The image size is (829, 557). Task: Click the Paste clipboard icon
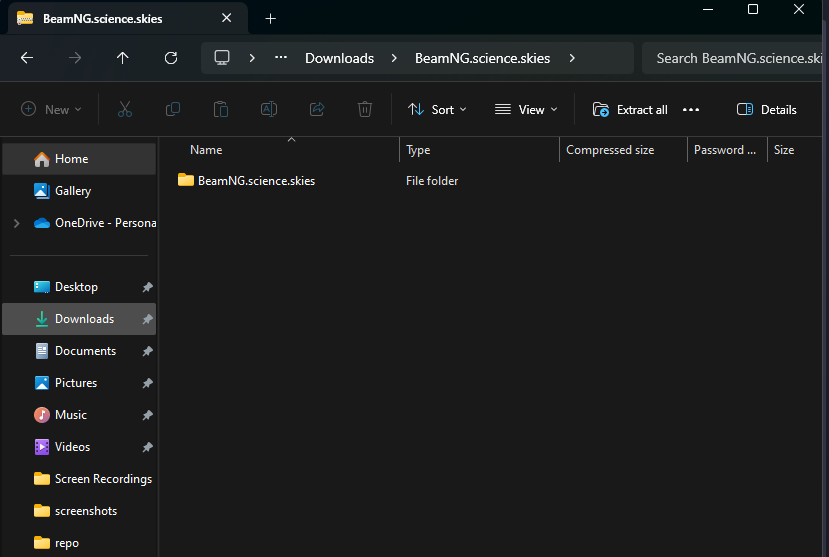tap(221, 109)
